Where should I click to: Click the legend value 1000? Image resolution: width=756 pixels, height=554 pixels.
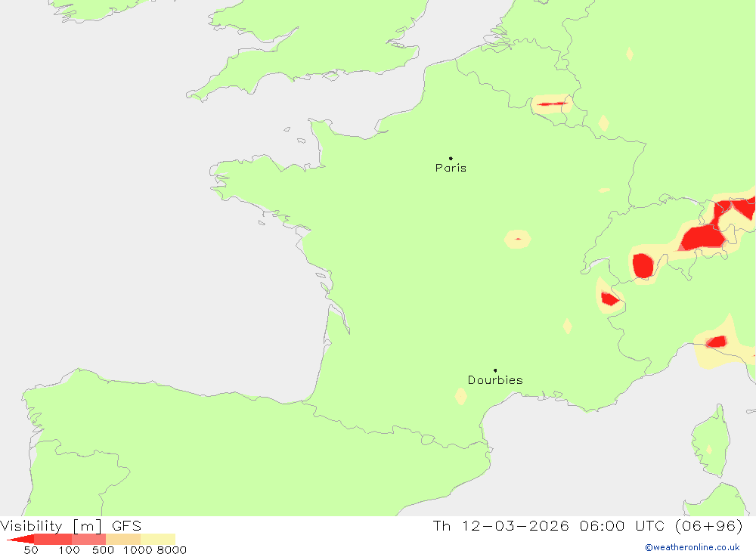(x=138, y=550)
